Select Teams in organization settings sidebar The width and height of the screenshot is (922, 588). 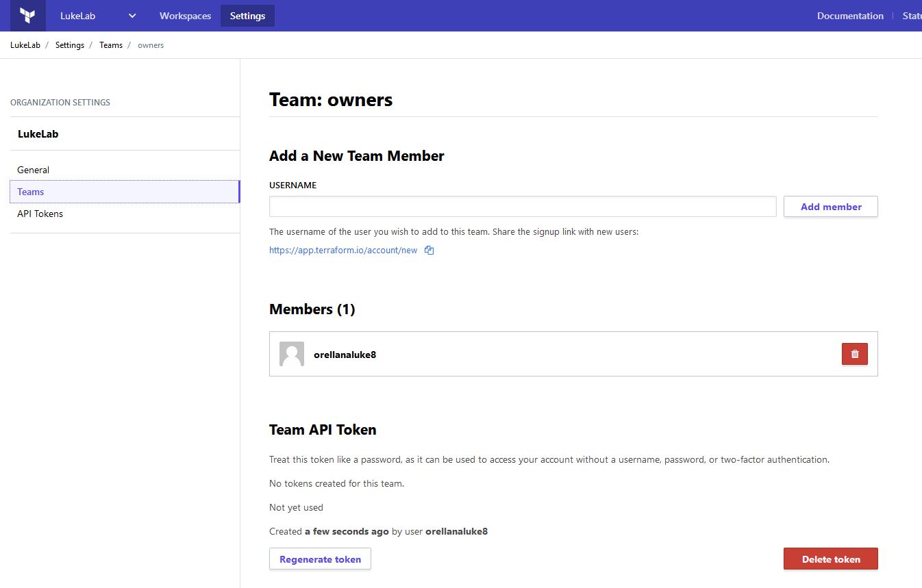125,192
